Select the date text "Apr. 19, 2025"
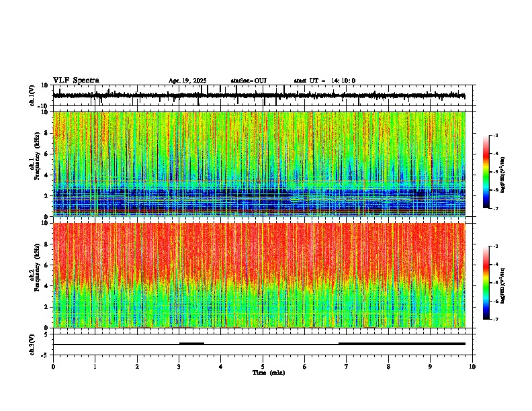Screen dimensions: 532x411 [187, 81]
